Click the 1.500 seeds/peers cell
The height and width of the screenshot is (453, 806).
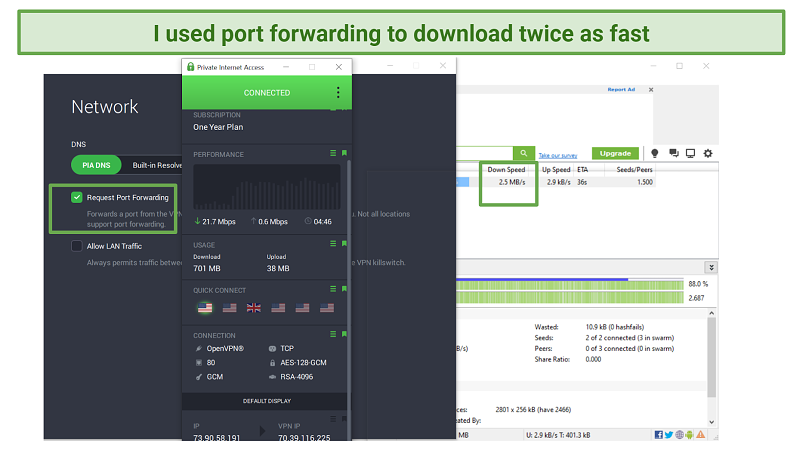pyautogui.click(x=645, y=182)
